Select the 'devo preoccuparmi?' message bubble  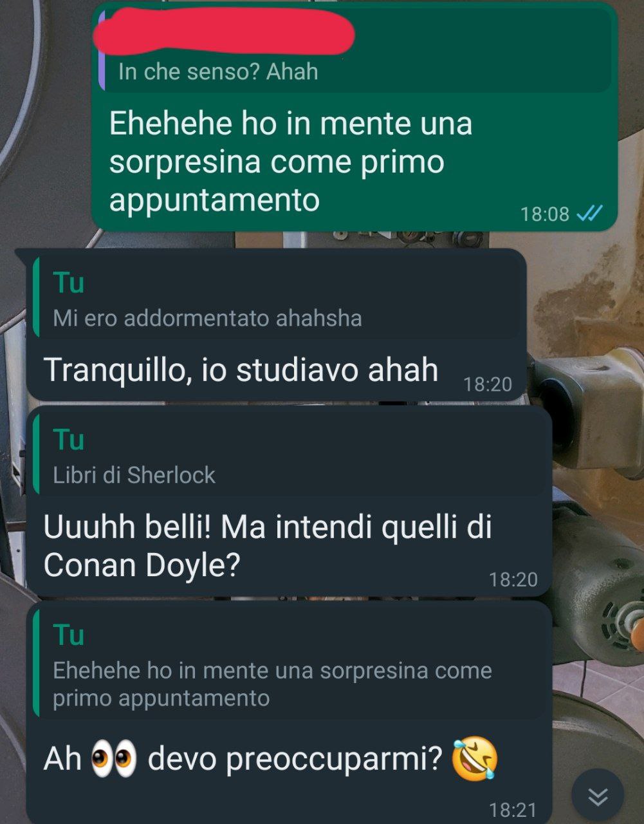point(290,712)
